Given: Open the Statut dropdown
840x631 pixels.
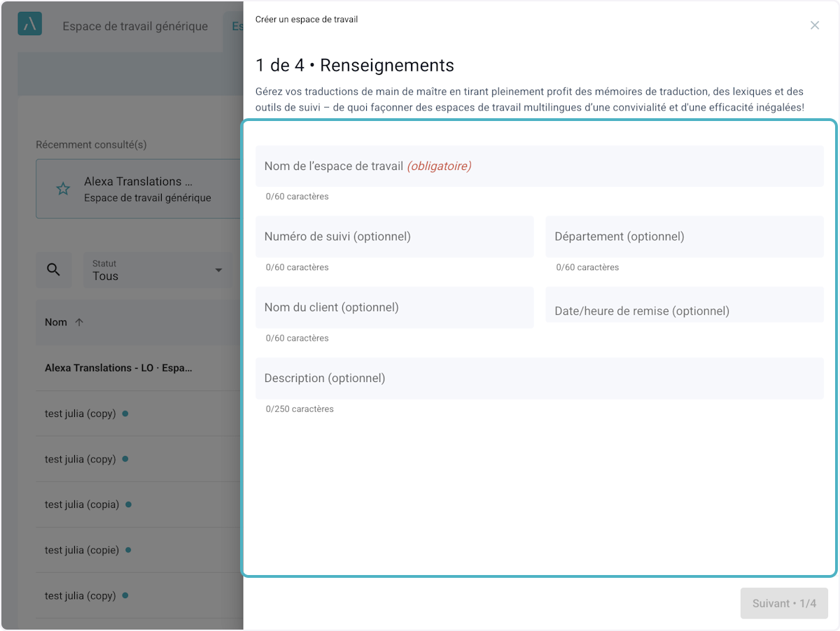Looking at the screenshot, I should 157,270.
